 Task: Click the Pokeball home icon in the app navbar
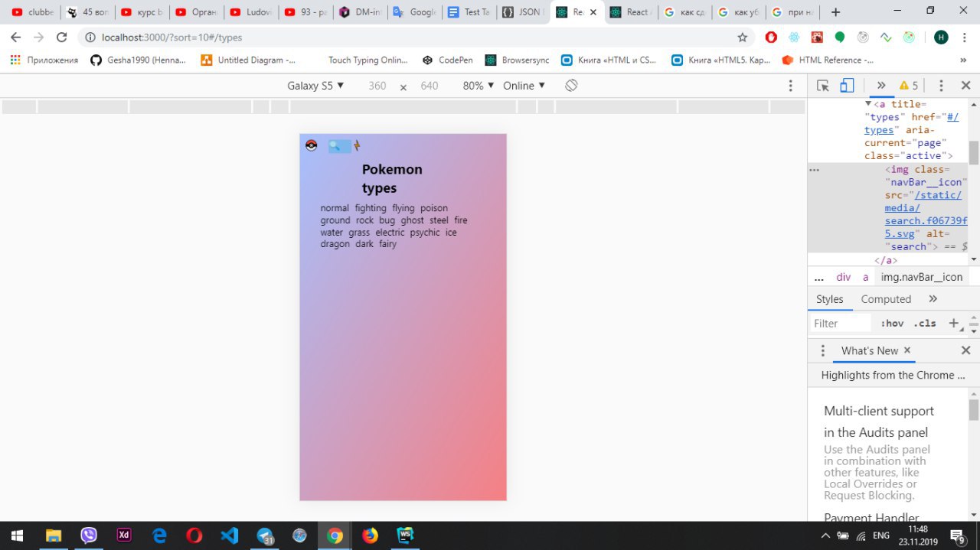coord(311,145)
